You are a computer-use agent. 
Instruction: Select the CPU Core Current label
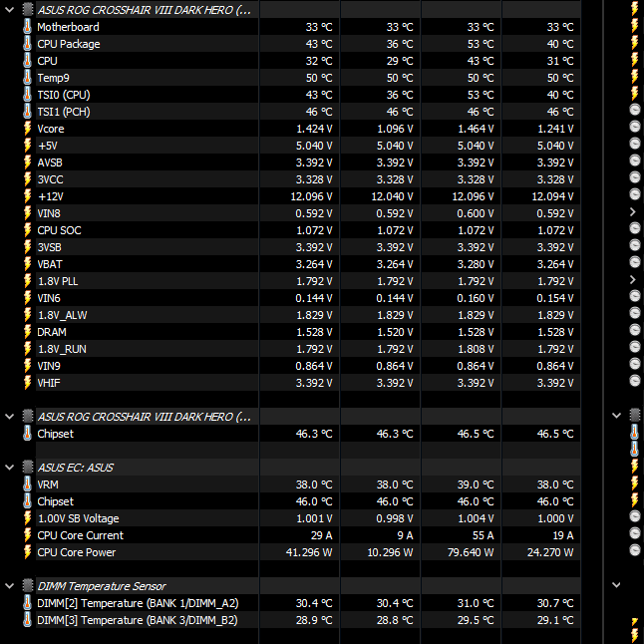tap(80, 535)
